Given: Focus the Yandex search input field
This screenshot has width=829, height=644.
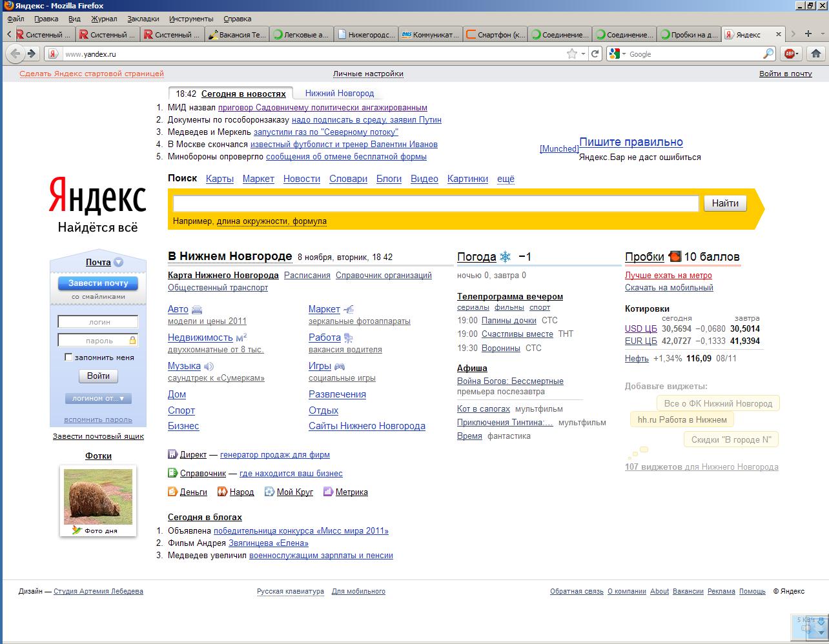Looking at the screenshot, I should pyautogui.click(x=436, y=203).
